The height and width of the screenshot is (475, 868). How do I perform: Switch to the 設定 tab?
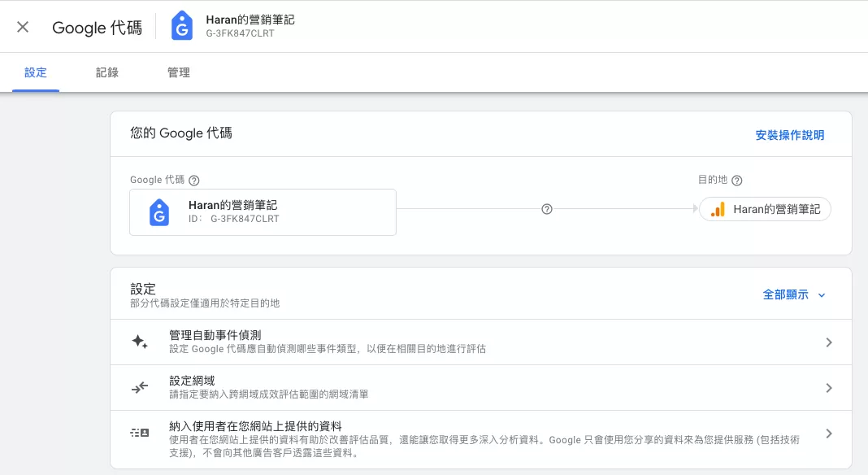click(x=36, y=72)
